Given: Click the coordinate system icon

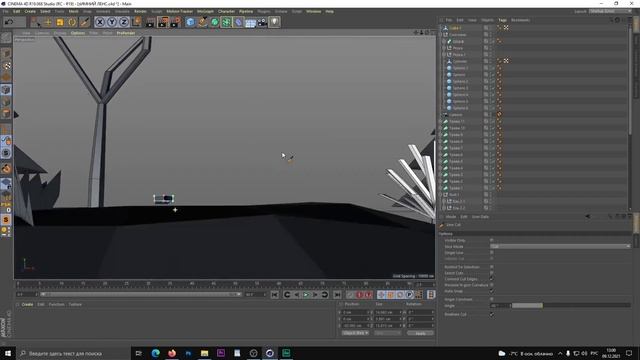Looking at the screenshot, I should [x=136, y=22].
